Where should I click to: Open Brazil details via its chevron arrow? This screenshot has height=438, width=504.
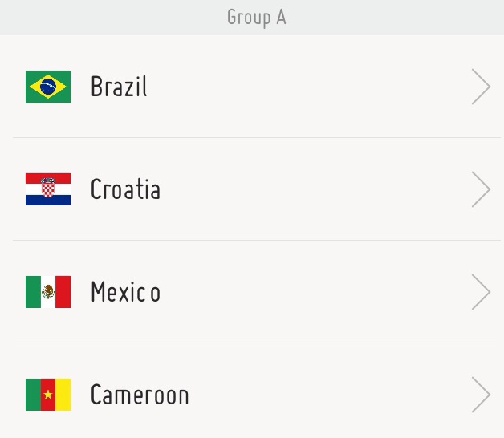481,87
